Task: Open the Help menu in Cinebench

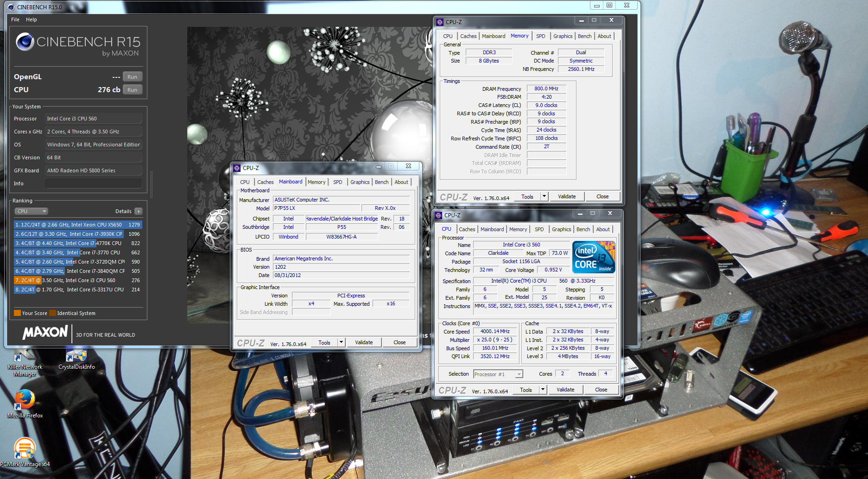Action: (32, 19)
